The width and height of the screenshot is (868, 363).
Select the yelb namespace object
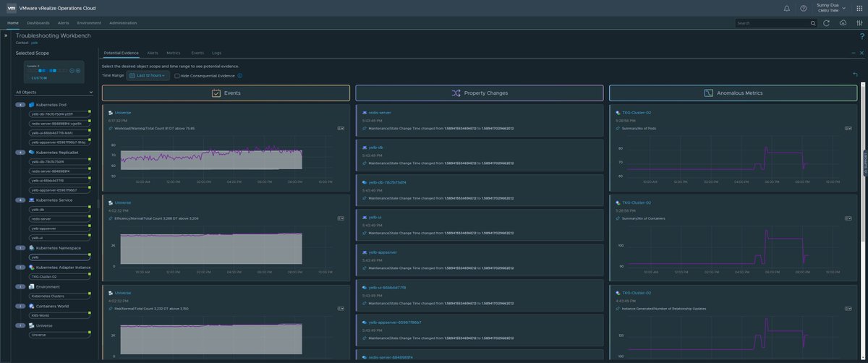[58, 257]
